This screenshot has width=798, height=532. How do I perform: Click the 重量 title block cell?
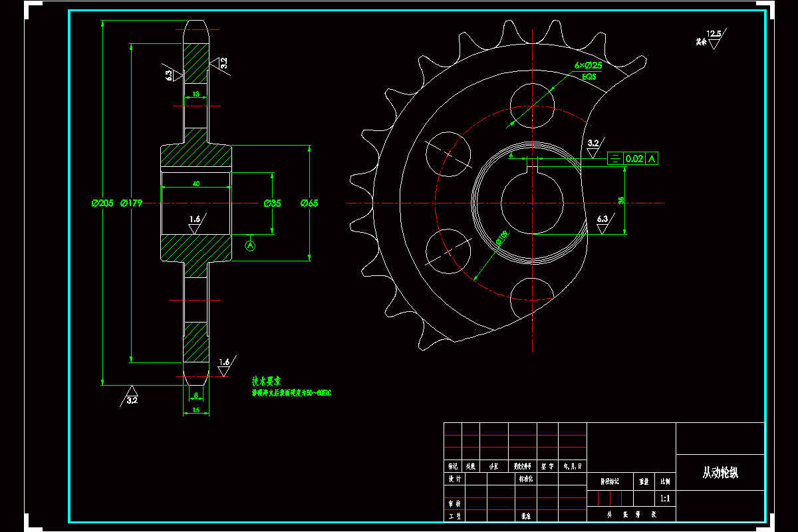click(643, 481)
